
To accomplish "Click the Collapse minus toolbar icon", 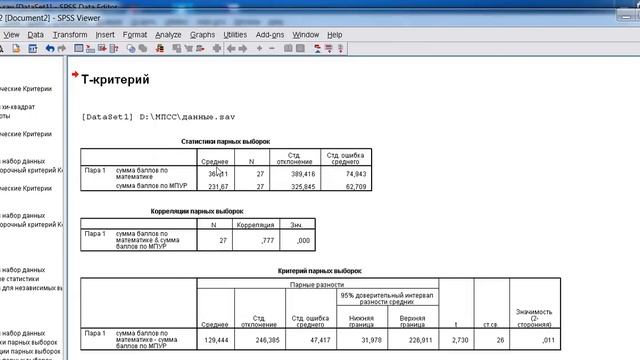I will coord(272,49).
